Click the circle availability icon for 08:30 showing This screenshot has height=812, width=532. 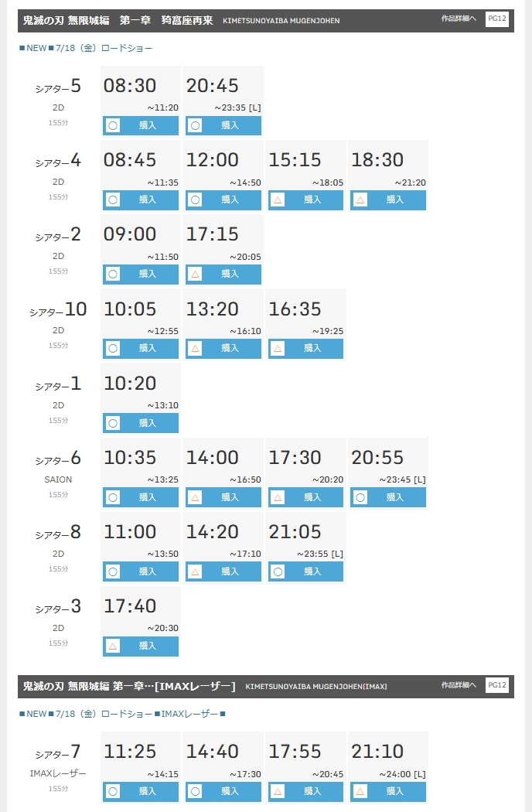(113, 125)
